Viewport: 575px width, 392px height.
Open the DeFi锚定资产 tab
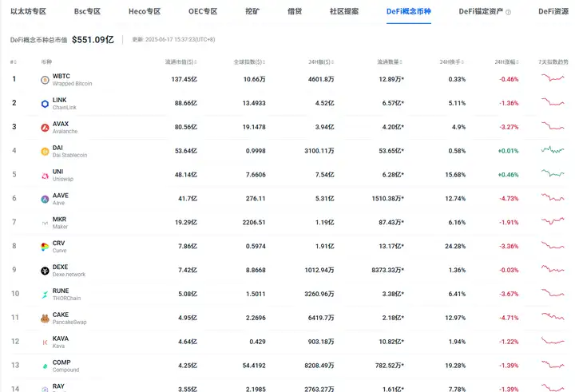[481, 11]
